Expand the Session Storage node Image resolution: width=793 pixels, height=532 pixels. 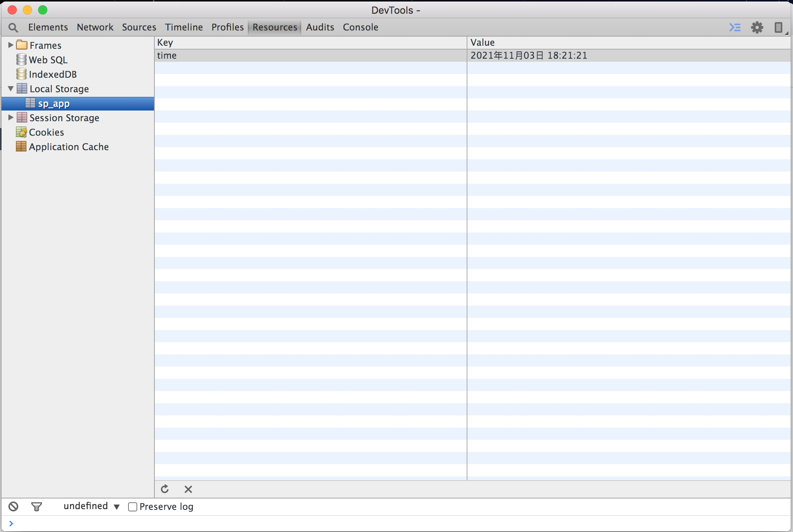tap(11, 118)
